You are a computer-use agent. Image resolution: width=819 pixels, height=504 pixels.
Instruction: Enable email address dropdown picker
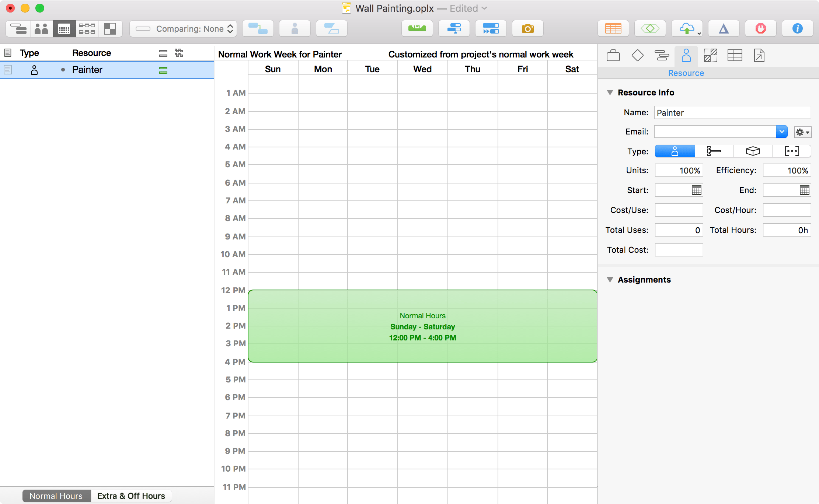click(783, 132)
